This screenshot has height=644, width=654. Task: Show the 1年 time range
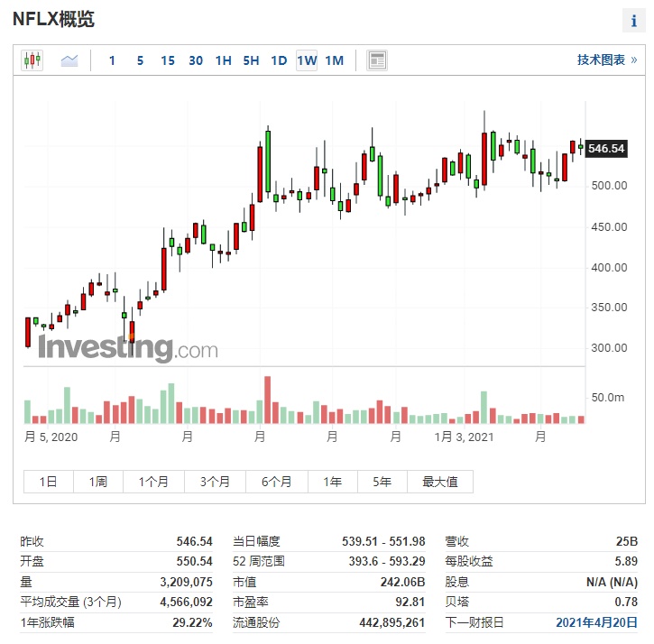333,482
